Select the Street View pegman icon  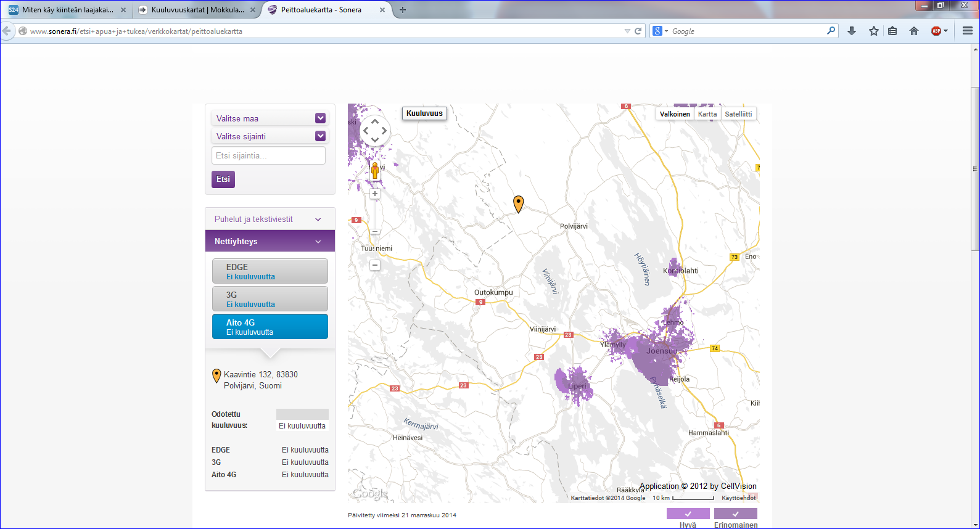374,171
